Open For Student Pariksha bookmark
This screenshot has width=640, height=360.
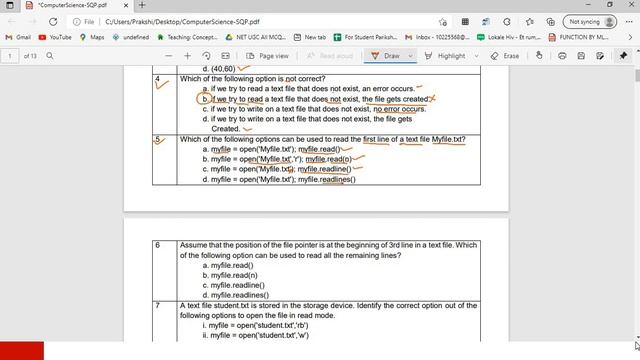[365, 37]
